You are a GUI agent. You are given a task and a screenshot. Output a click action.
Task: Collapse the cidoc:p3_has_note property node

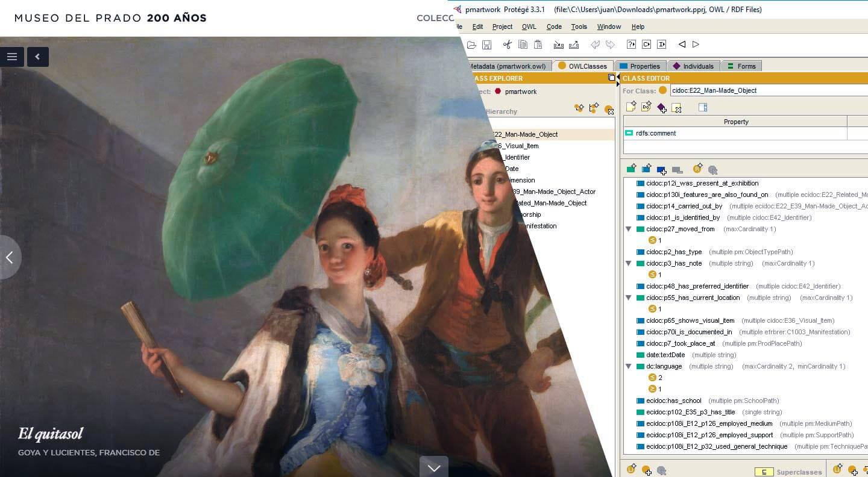click(629, 263)
